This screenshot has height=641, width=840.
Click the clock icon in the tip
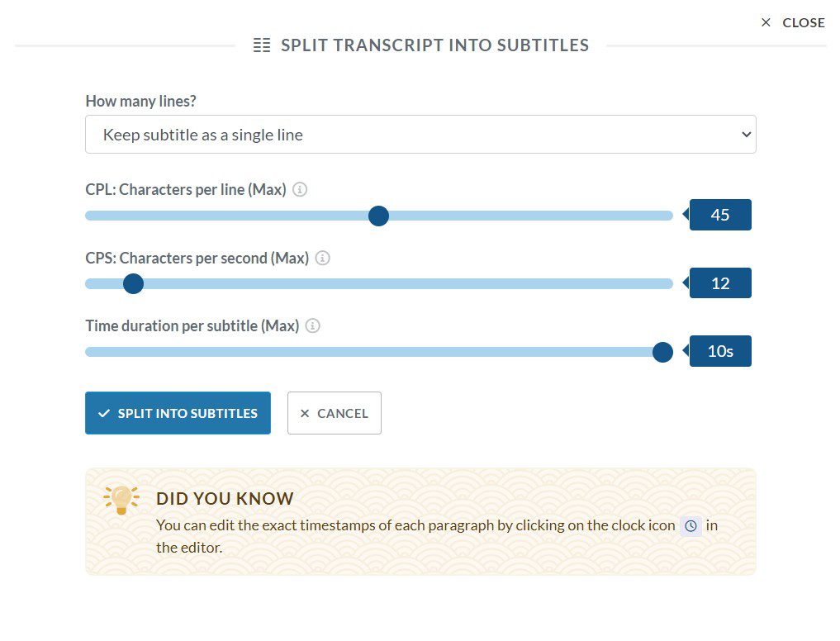click(691, 525)
